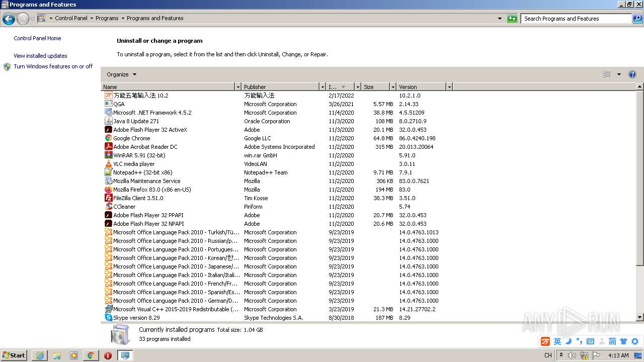The width and height of the screenshot is (644, 362).
Task: Toggle IME punctuation mode
Action: (579, 341)
